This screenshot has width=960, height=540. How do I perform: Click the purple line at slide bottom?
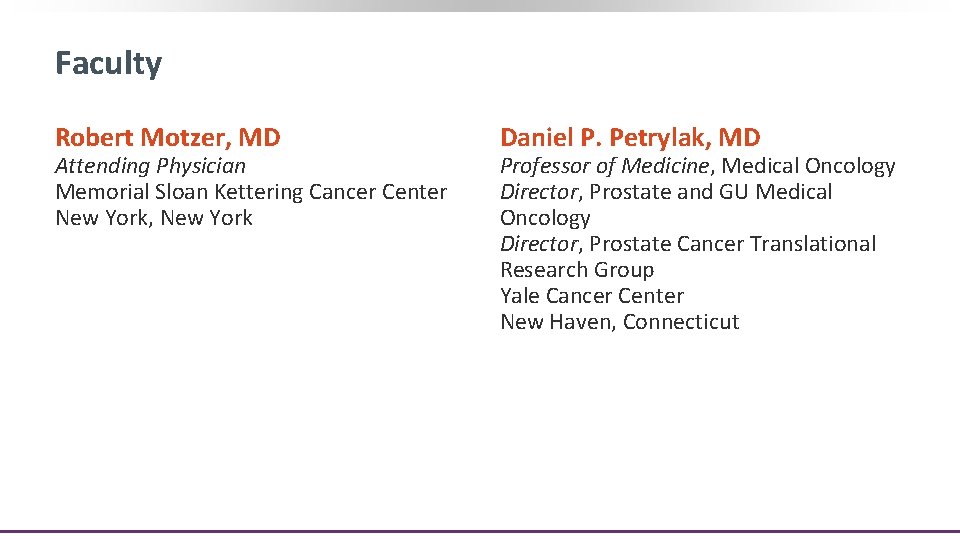pyautogui.click(x=480, y=531)
